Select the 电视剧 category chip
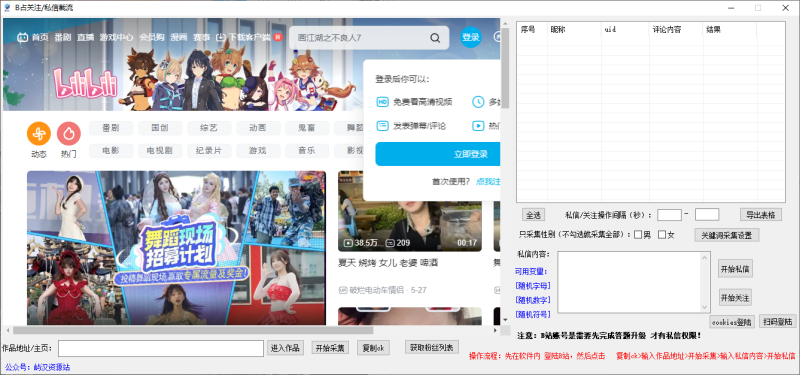Screen dimensions: 800x375 [x=160, y=151]
